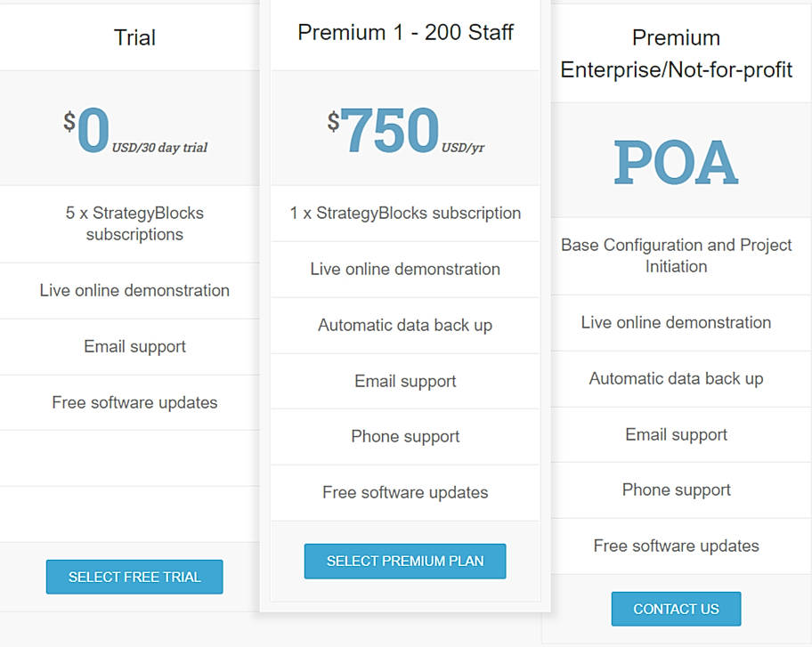The width and height of the screenshot is (812, 647).
Task: Click the 5 x StrategyBlocks subscriptions row
Action: 134,224
